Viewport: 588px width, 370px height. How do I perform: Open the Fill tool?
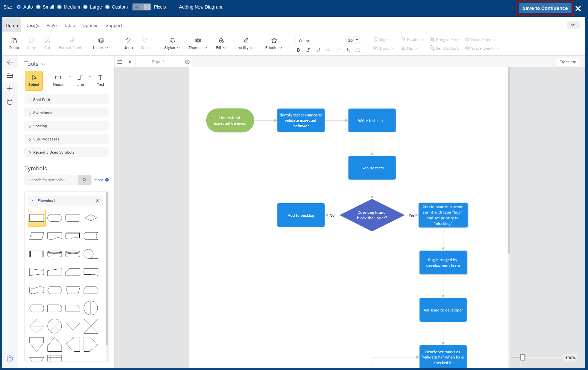point(220,43)
